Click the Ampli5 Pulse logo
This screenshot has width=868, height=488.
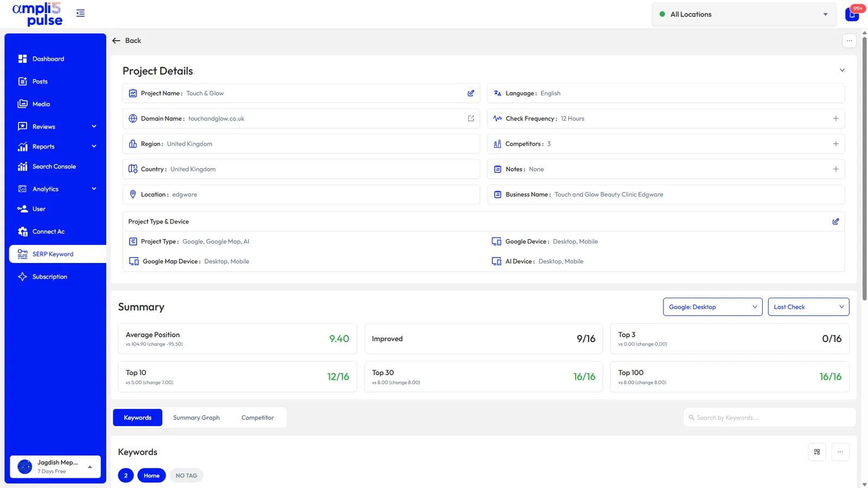coord(37,14)
